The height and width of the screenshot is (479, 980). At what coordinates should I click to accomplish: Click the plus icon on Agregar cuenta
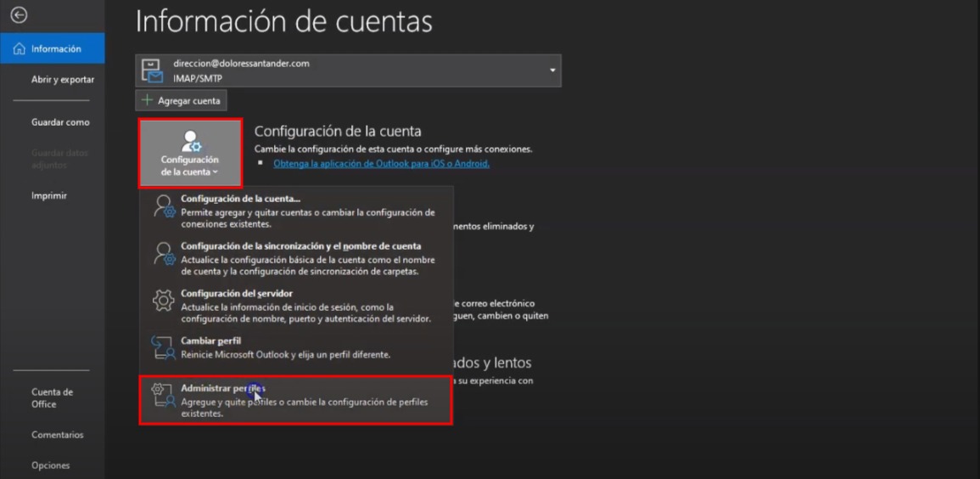(148, 100)
